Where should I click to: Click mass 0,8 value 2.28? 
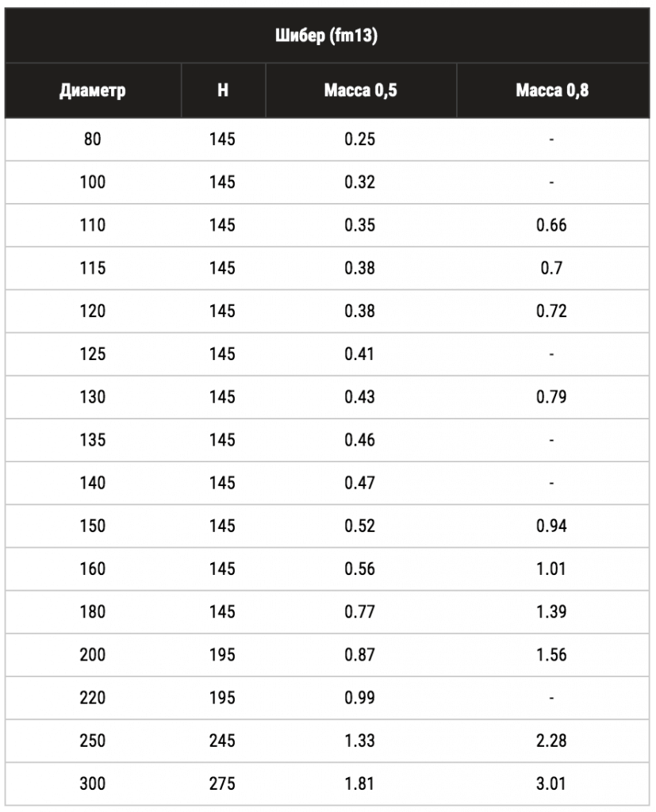point(552,741)
